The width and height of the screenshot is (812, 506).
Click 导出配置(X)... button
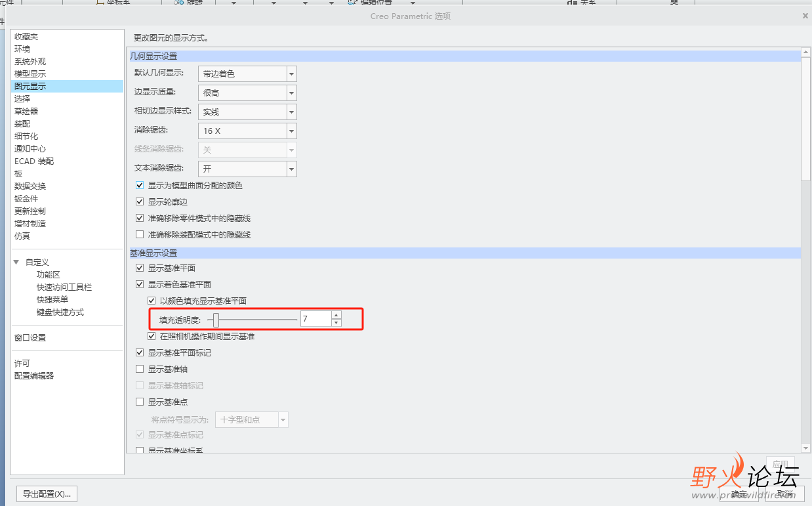pyautogui.click(x=47, y=494)
